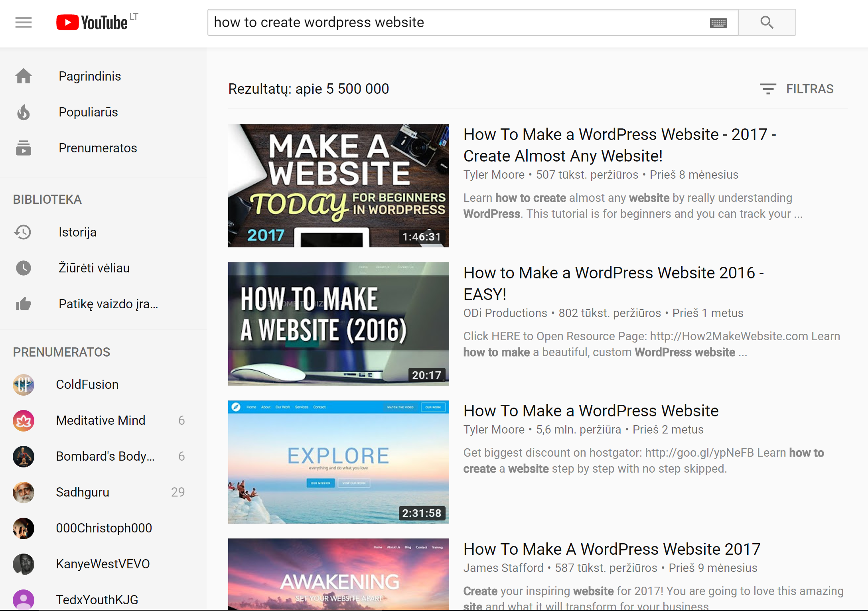Open FILTRAS filter options
This screenshot has height=611, width=868.
point(797,89)
